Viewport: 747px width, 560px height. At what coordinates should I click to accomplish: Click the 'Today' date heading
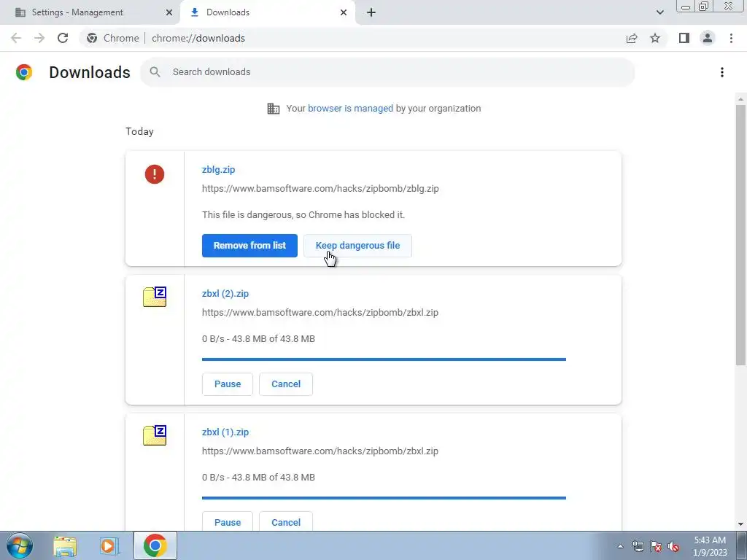click(x=139, y=131)
